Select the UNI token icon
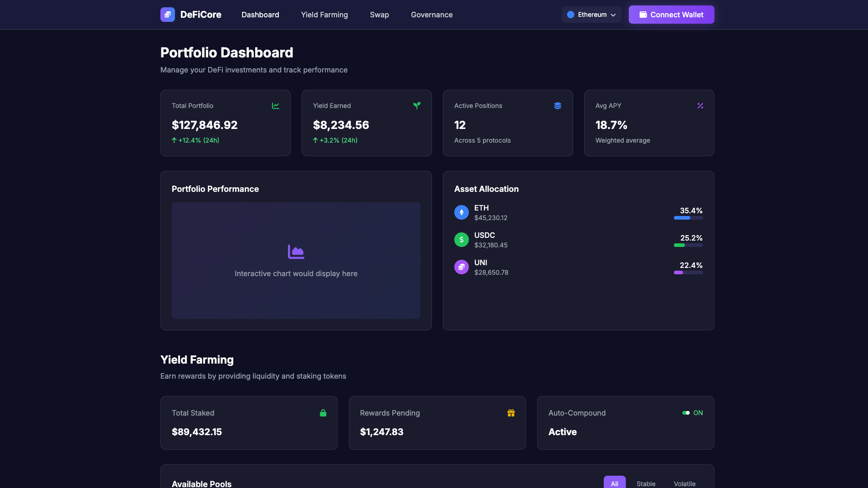 pyautogui.click(x=461, y=267)
